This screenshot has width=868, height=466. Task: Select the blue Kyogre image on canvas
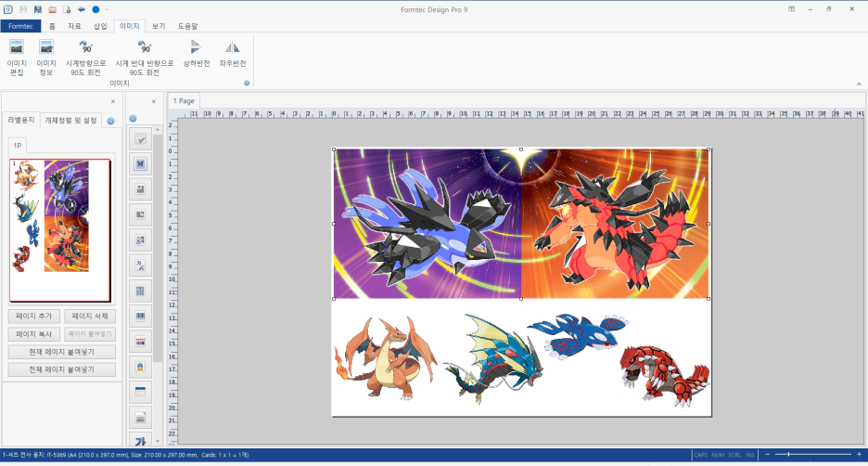pyautogui.click(x=578, y=335)
